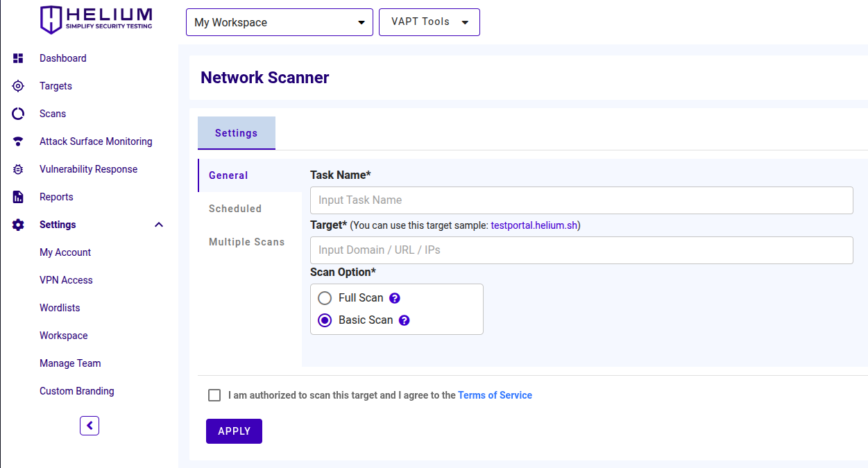Open the Dashboard from the sidebar

(18, 58)
